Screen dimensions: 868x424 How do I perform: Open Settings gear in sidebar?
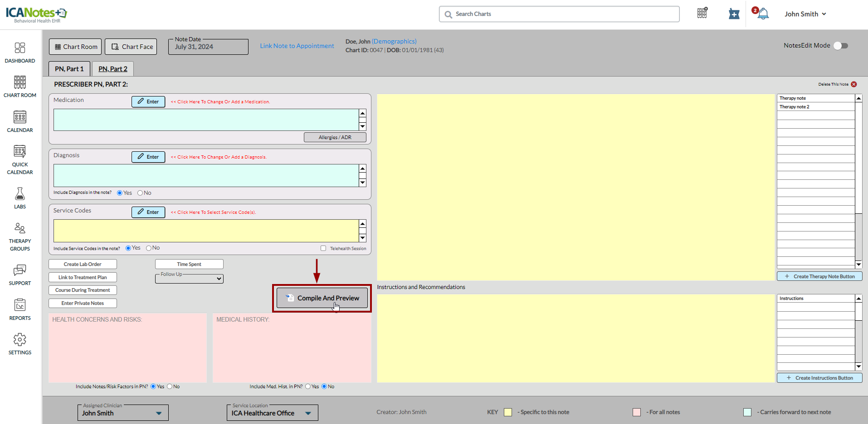pos(20,340)
